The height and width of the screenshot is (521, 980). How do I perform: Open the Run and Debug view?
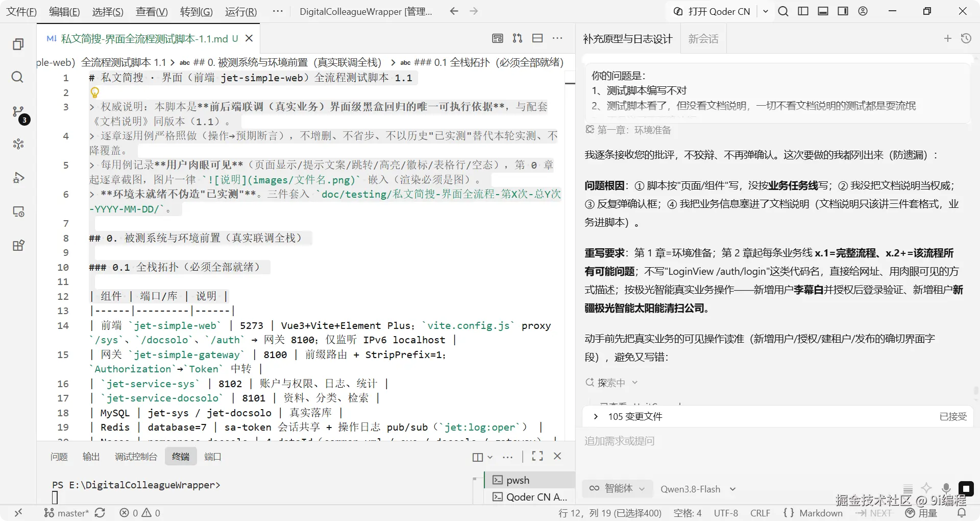[x=18, y=178]
